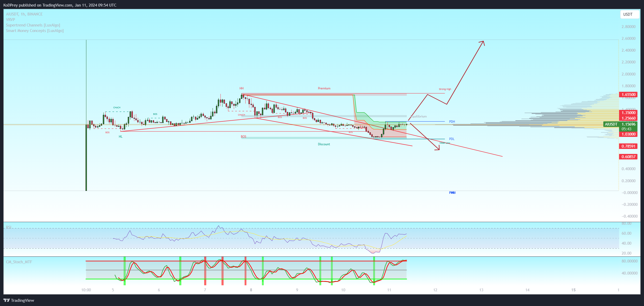Click the 1.65500 red price tag
Image resolution: width=644 pixels, height=306 pixels.
click(629, 95)
